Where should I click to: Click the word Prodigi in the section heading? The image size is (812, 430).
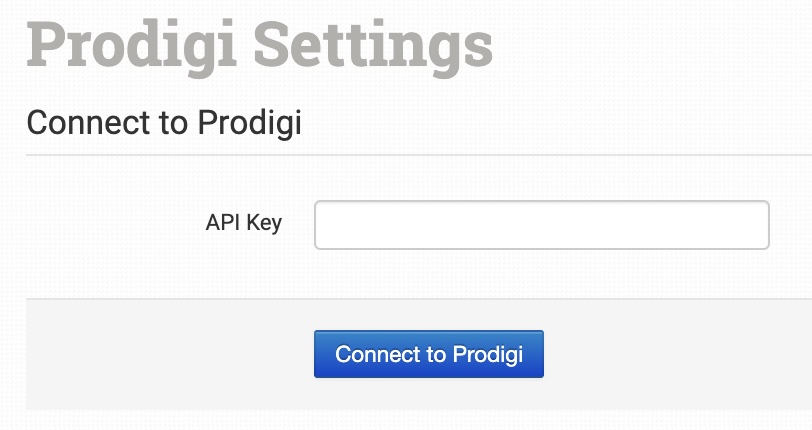(249, 123)
